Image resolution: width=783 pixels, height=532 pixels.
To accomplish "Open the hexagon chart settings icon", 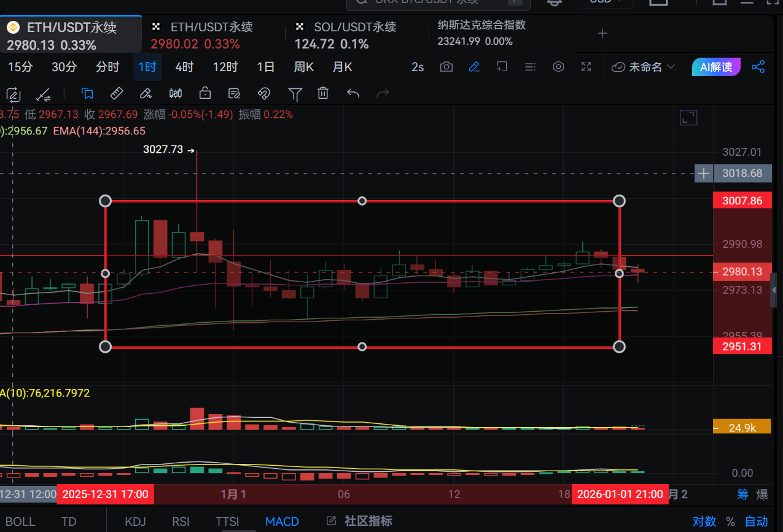I will point(558,67).
